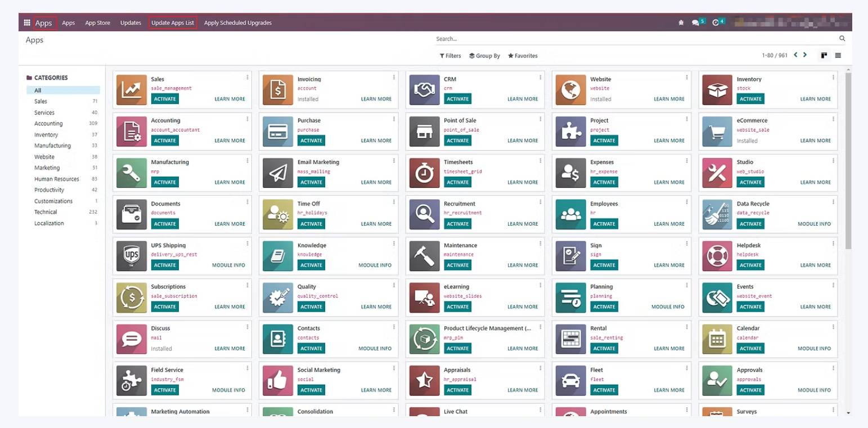Click the Invoicing app icon
868x428 pixels.
tap(278, 90)
